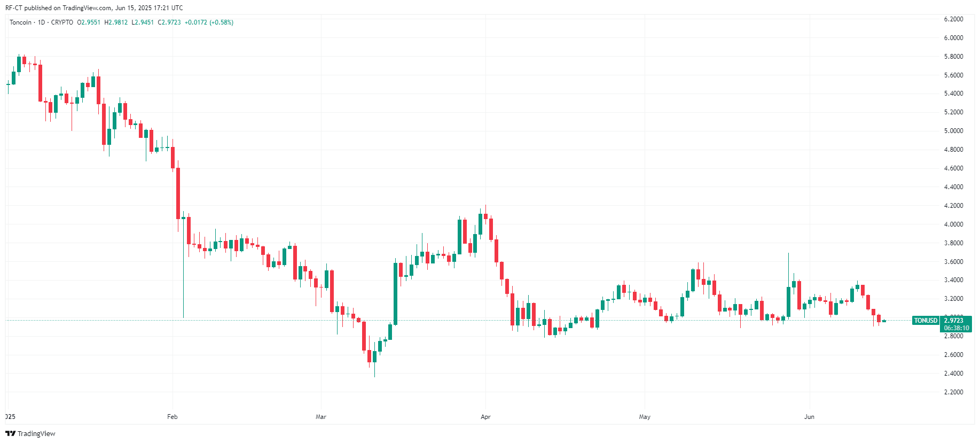Click the TONUSD price tag
This screenshot has width=980, height=443.
[x=926, y=321]
